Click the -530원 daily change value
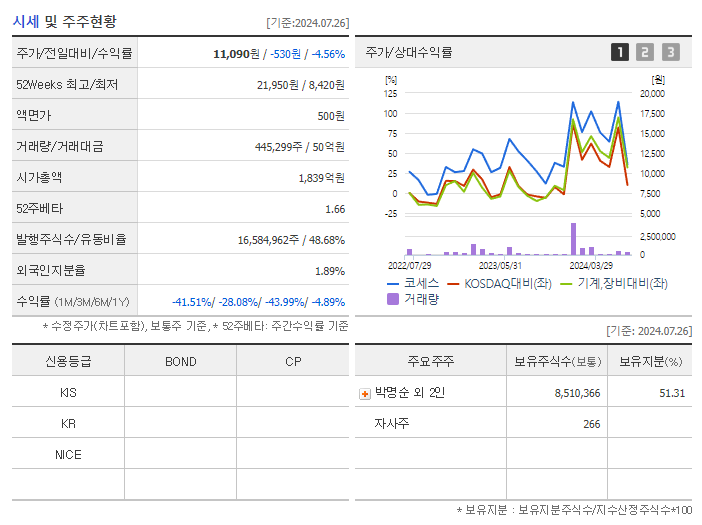The width and height of the screenshot is (702, 525). click(286, 54)
